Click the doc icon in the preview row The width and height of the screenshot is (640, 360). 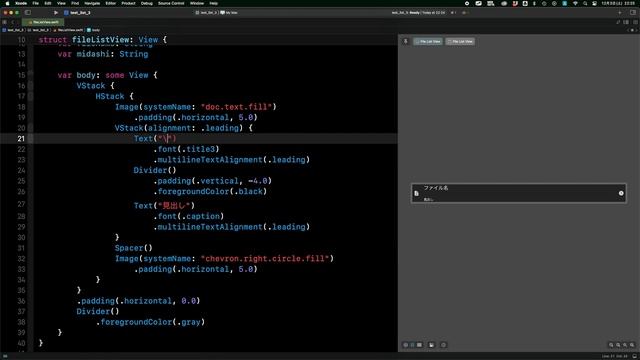[416, 193]
